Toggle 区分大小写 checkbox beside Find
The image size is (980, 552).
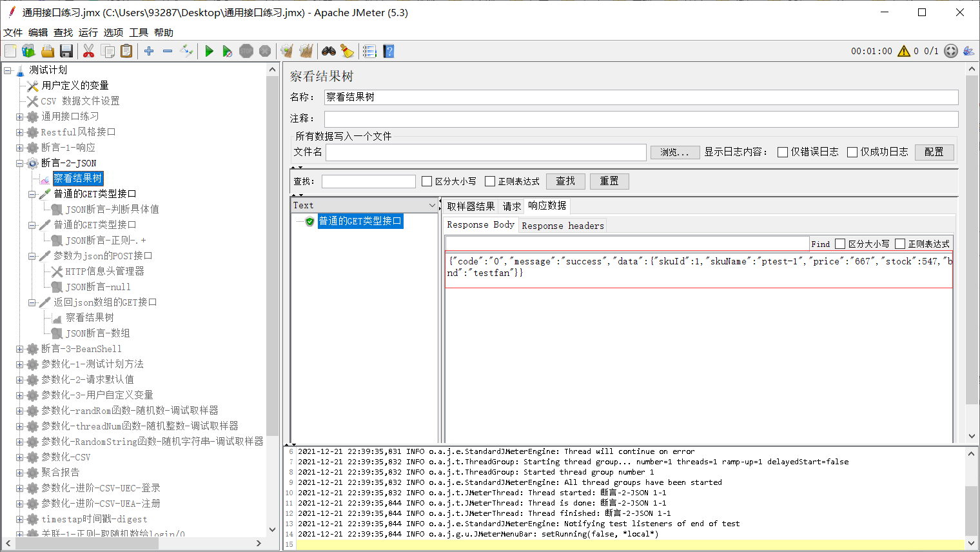(x=840, y=244)
